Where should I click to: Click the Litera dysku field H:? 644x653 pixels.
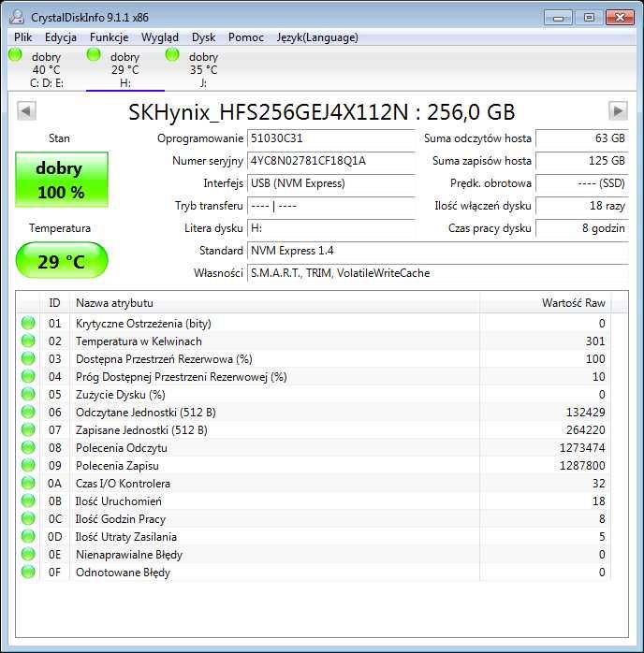(331, 228)
